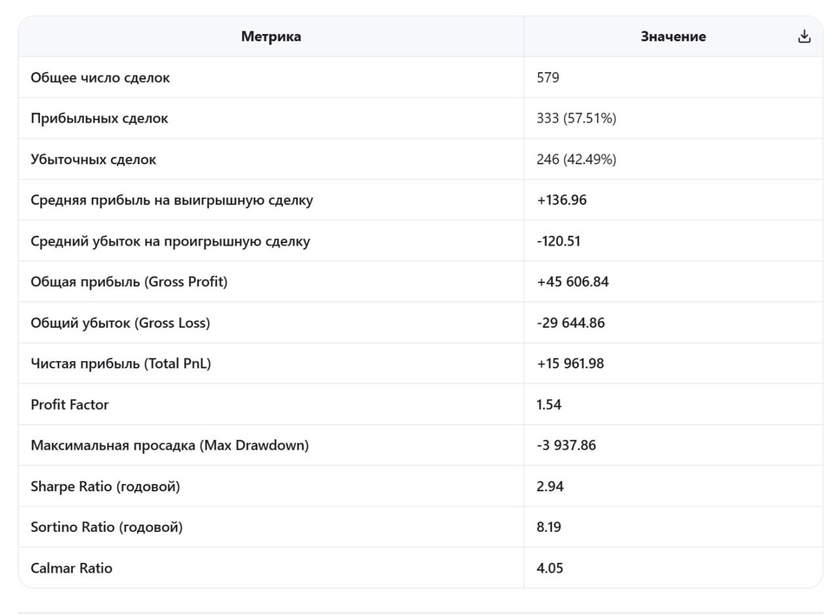
Task: Click the Gross Loss value -29 644.86
Action: (x=570, y=323)
